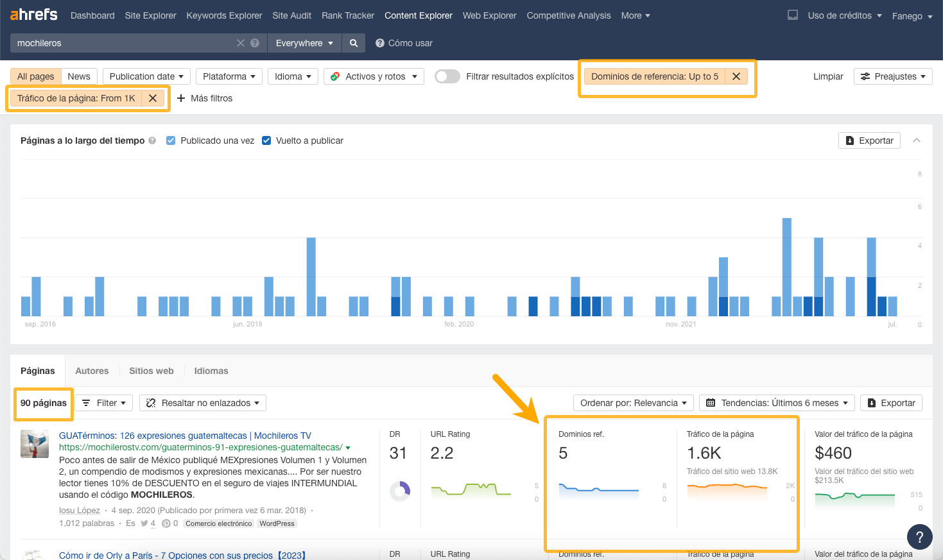Open the Everywhere search scope dropdown
Image resolution: width=943 pixels, height=560 pixels.
[304, 42]
